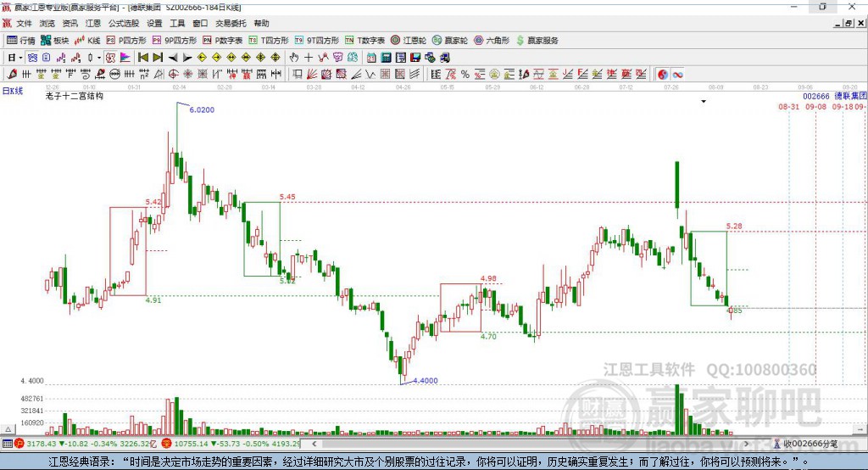
Task: Select the 4.4000 low price label
Action: [x=426, y=381]
